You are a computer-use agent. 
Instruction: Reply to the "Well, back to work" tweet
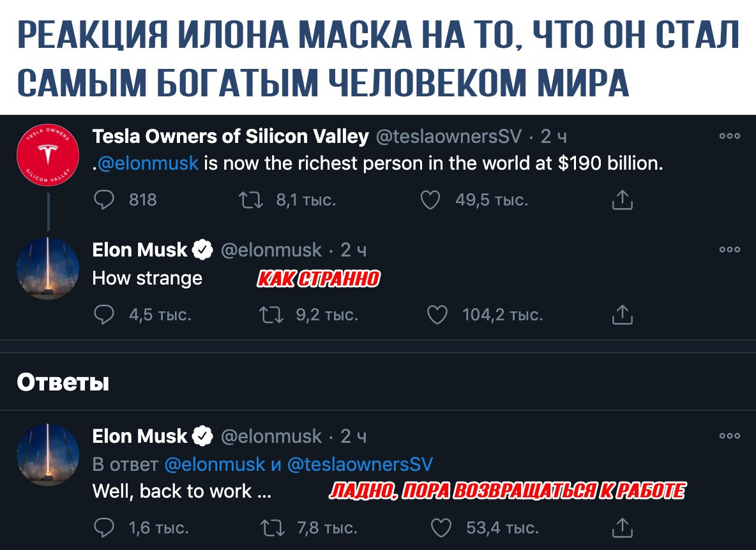(x=103, y=528)
